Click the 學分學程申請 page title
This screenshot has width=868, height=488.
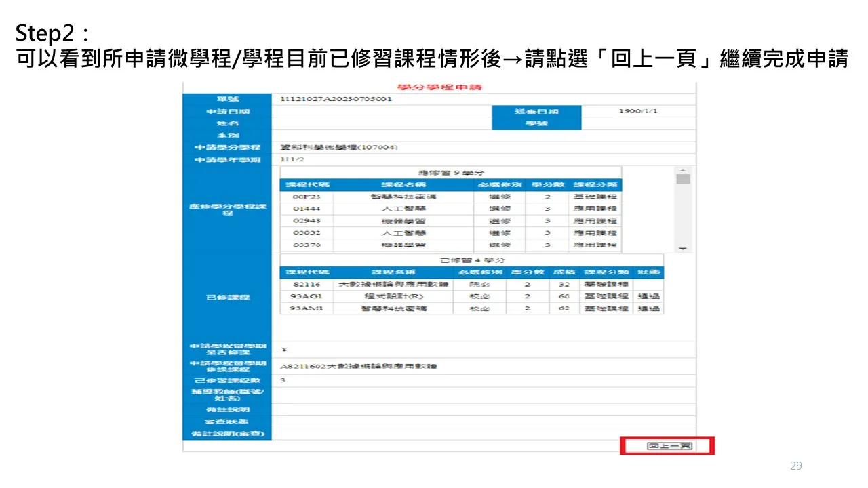(x=439, y=87)
